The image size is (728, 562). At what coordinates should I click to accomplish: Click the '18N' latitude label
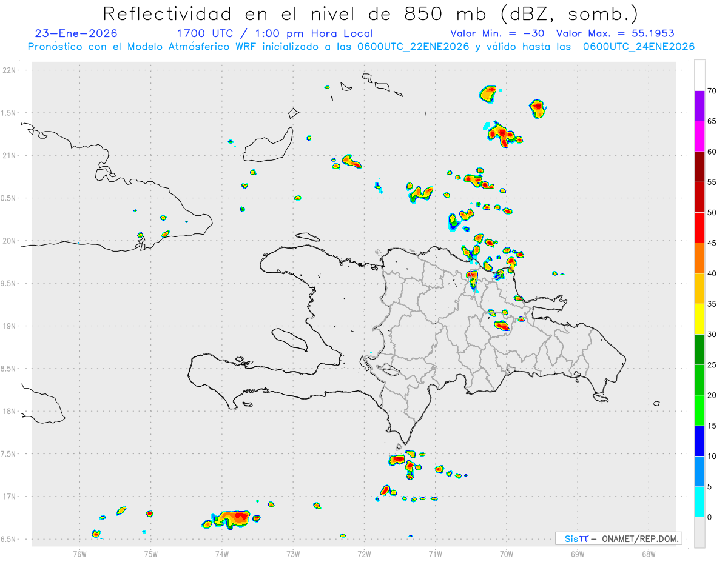pos(10,411)
